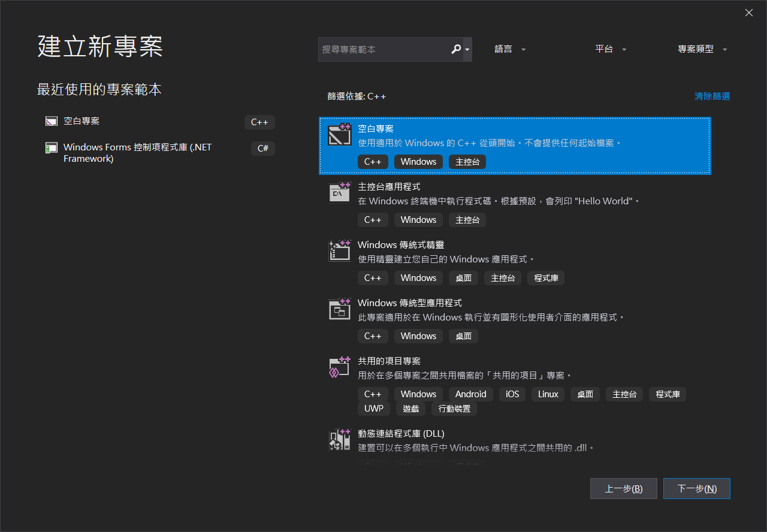Viewport: 767px width, 532px height.
Task: Click the recent 空白專案 icon in left panel
Action: click(52, 121)
